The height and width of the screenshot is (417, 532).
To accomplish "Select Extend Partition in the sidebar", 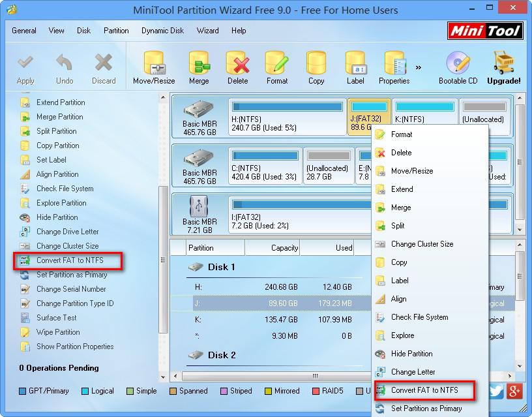I will (53, 102).
